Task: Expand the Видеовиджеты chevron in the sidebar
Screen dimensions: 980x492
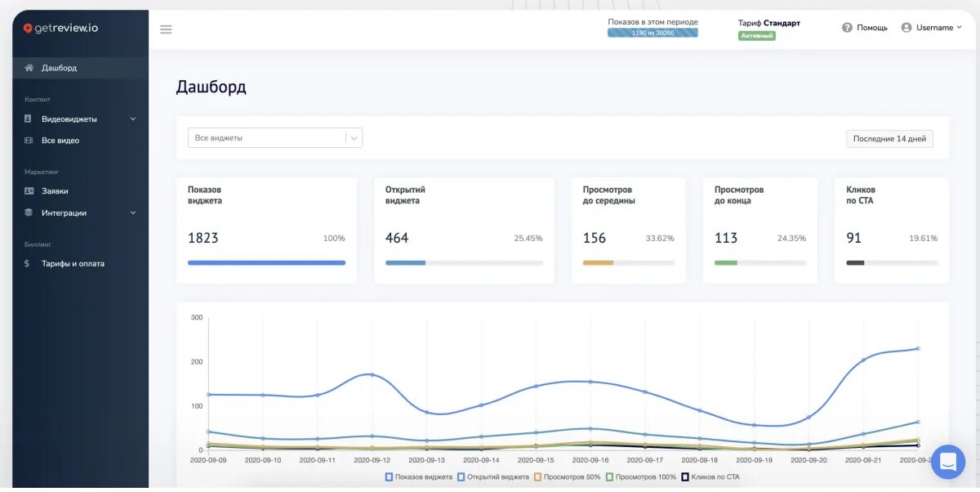Action: pyautogui.click(x=133, y=119)
